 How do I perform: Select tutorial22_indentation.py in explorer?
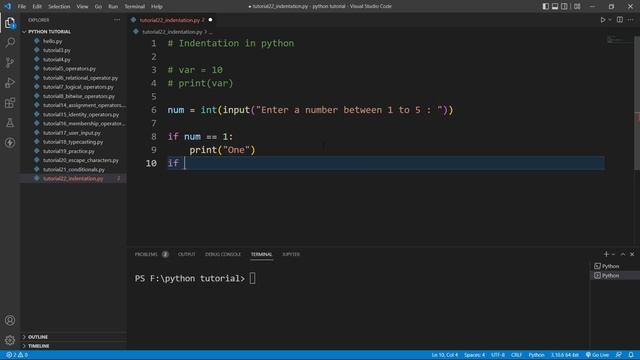73,179
